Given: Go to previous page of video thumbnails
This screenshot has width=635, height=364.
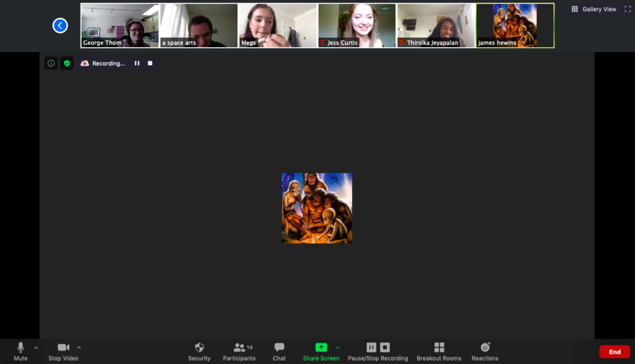Looking at the screenshot, I should 60,25.
